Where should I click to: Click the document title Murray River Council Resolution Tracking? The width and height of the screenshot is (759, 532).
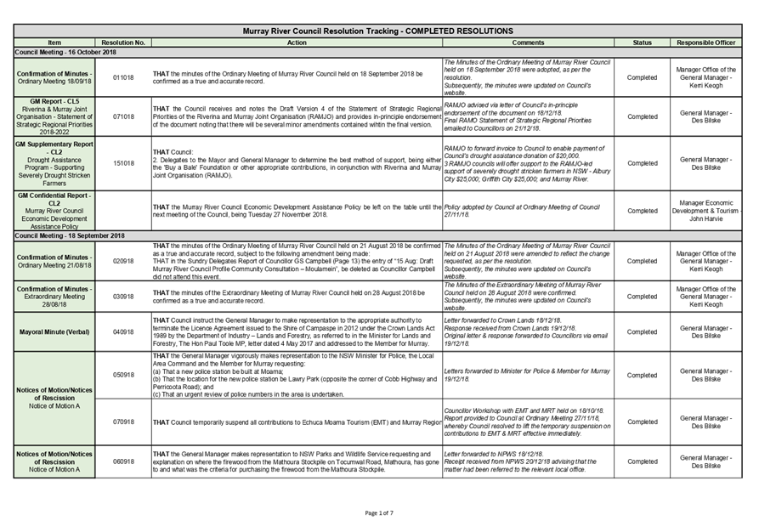pos(379,29)
